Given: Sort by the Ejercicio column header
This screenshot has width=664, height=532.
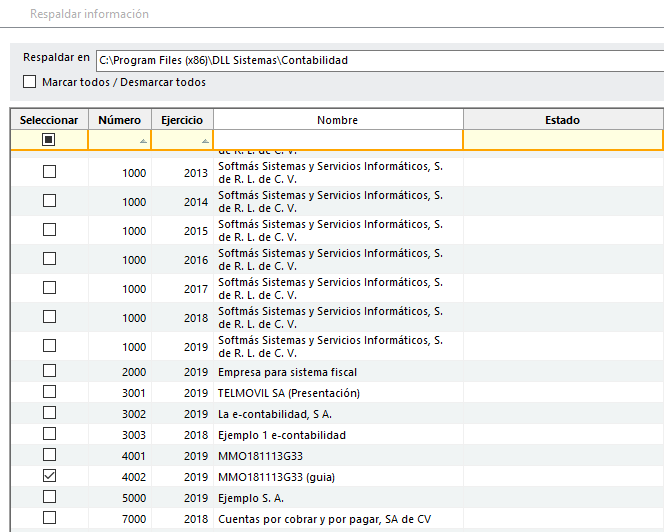Looking at the screenshot, I should [182, 120].
